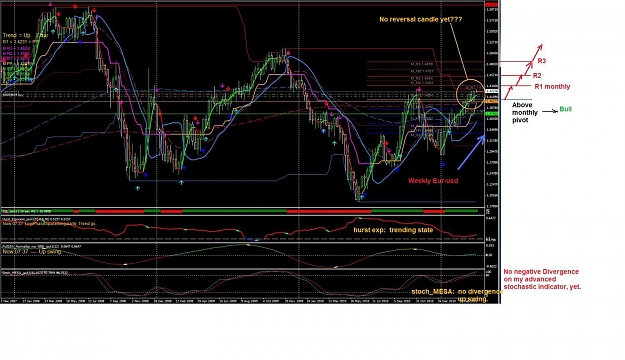The width and height of the screenshot is (625, 360).
Task: Click "hurst exp: trending state" label
Action: 393,230
